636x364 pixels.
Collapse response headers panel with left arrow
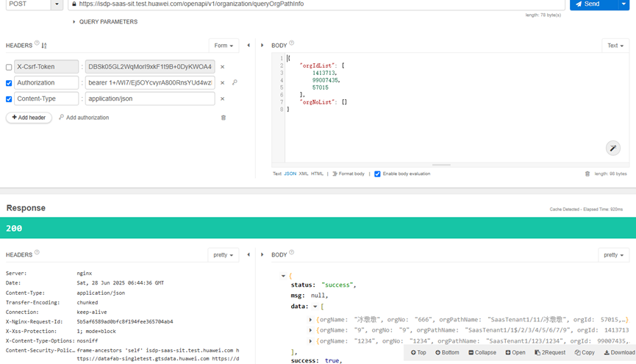[249, 255]
